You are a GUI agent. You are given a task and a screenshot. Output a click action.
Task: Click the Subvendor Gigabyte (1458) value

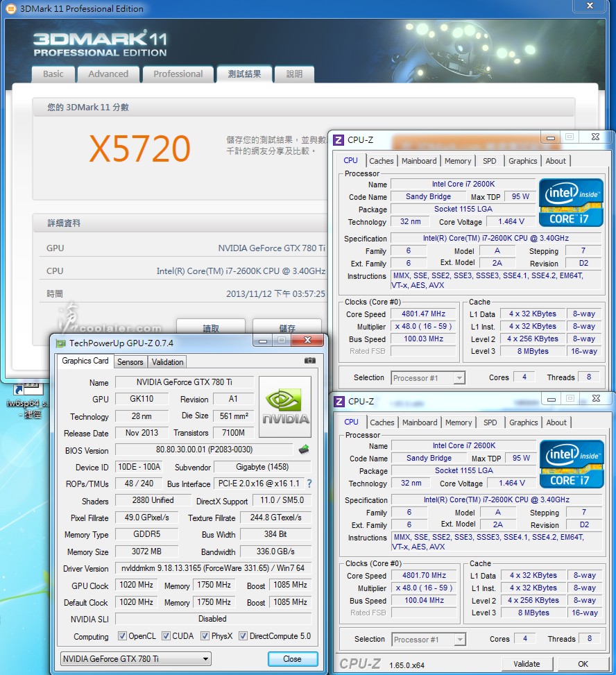pos(263,467)
